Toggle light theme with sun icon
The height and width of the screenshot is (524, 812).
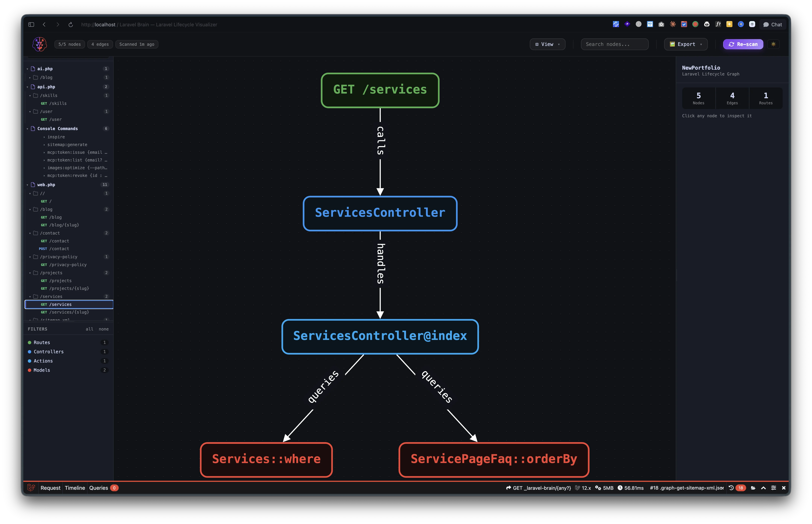click(773, 44)
